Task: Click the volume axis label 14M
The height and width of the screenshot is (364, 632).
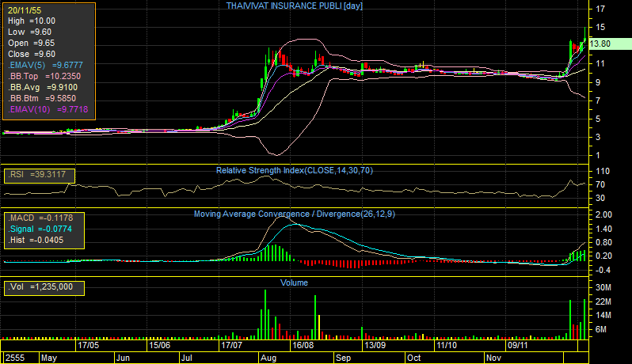Action: [603, 315]
